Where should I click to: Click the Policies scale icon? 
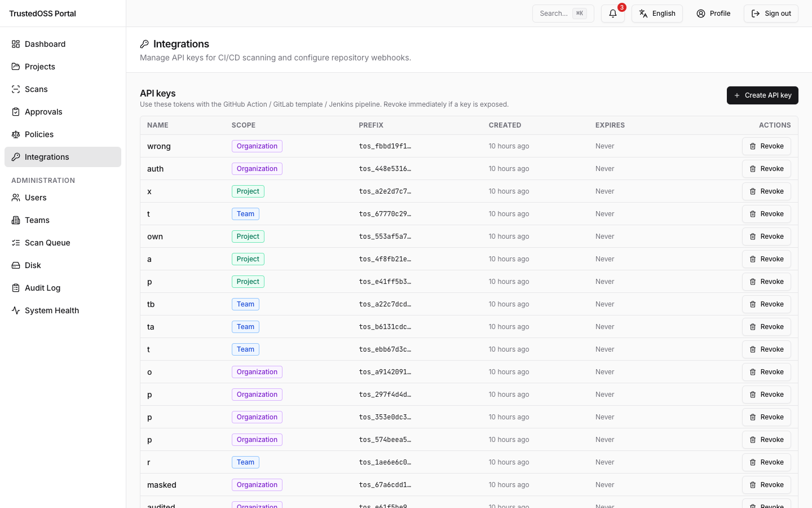[x=16, y=134]
